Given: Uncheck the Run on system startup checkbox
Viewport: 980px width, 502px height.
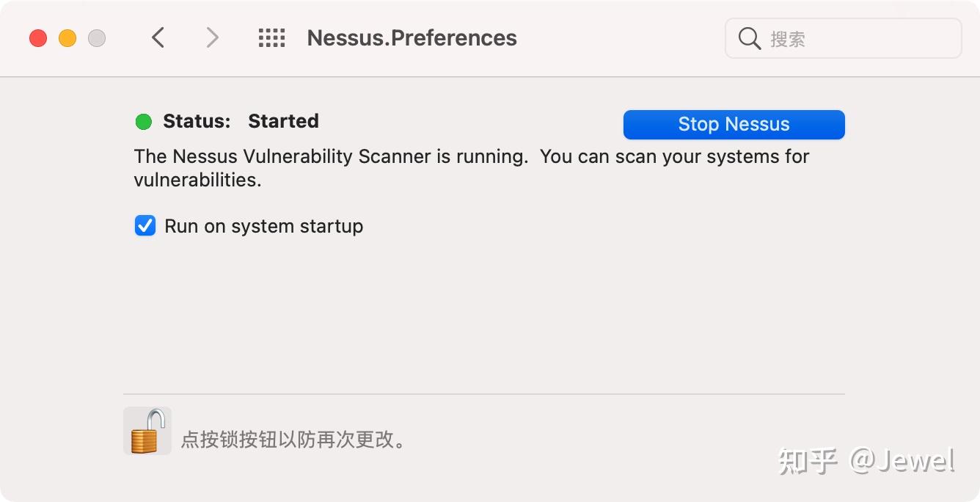Looking at the screenshot, I should pyautogui.click(x=145, y=225).
